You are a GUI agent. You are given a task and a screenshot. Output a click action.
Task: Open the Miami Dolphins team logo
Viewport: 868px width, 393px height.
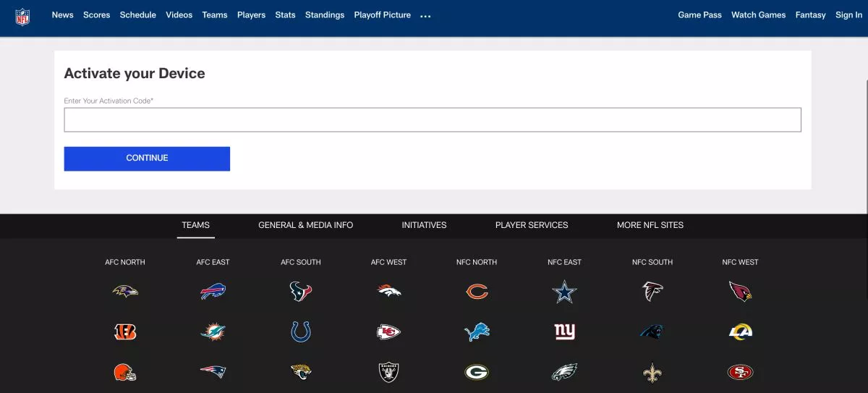[213, 332]
